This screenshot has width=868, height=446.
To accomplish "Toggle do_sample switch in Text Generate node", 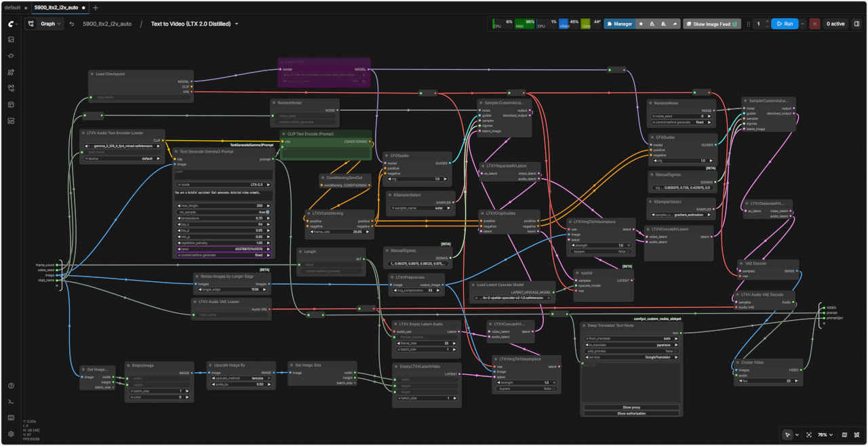I will tap(267, 212).
